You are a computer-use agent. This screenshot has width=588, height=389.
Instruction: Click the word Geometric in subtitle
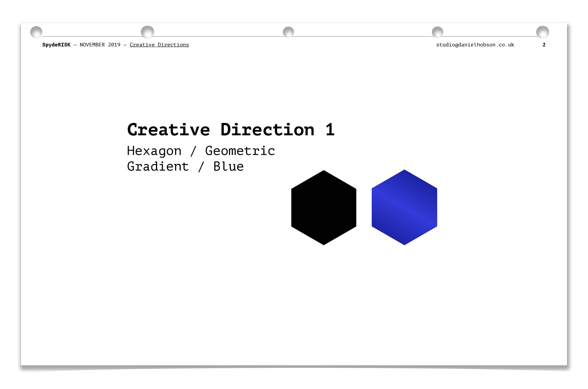pyautogui.click(x=240, y=151)
